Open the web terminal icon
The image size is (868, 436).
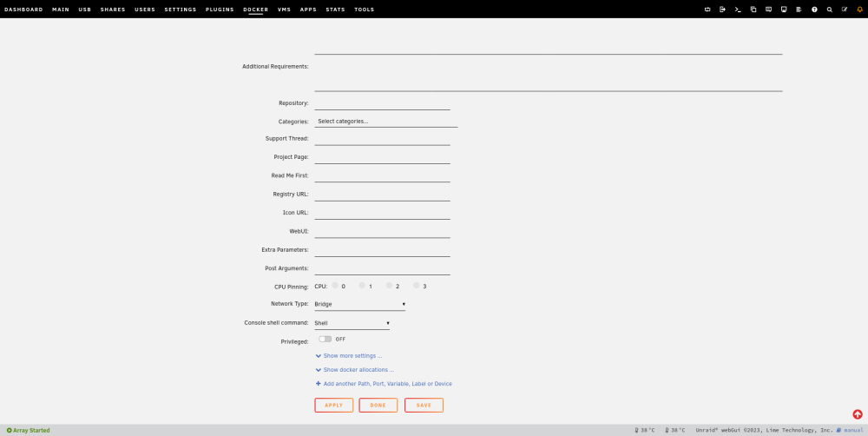[738, 10]
